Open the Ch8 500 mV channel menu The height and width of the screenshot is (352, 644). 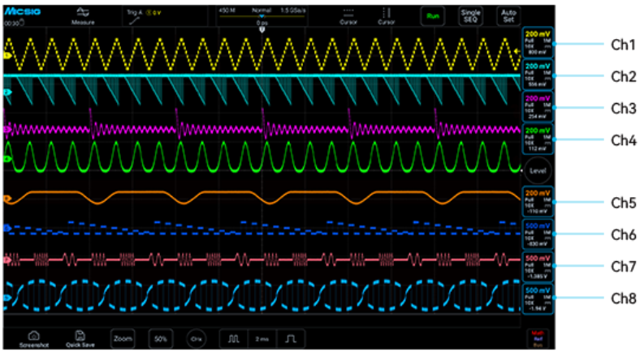click(538, 298)
